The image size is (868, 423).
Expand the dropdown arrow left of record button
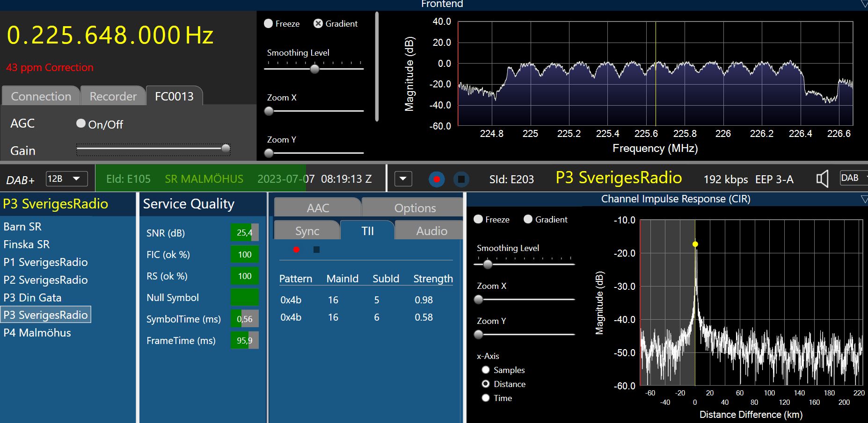coord(403,179)
